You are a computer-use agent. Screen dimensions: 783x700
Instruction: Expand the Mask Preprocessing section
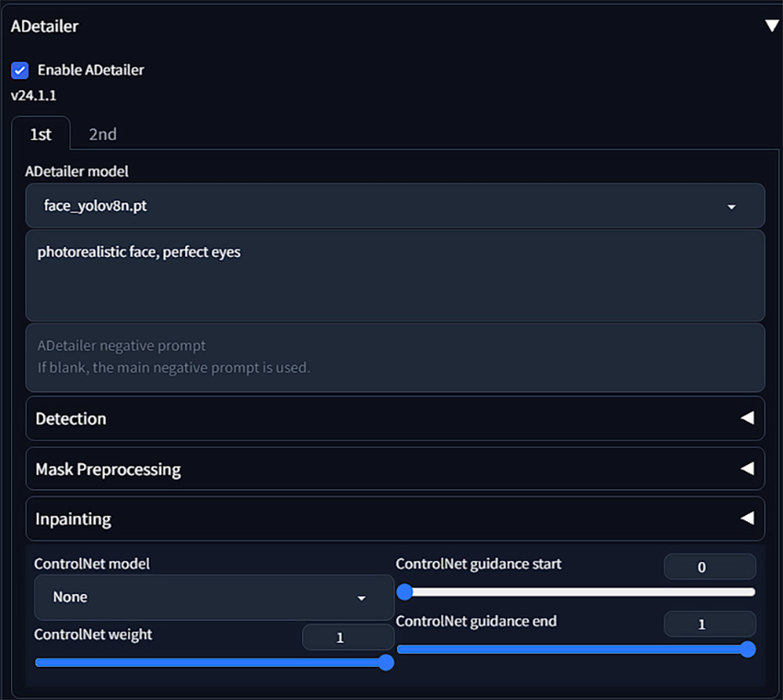pos(395,469)
